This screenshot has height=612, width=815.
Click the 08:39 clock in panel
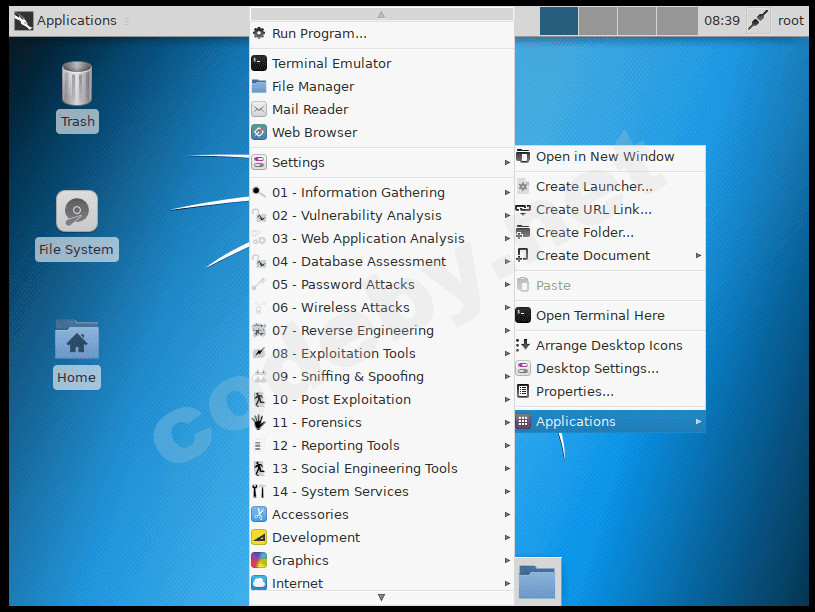click(x=721, y=21)
